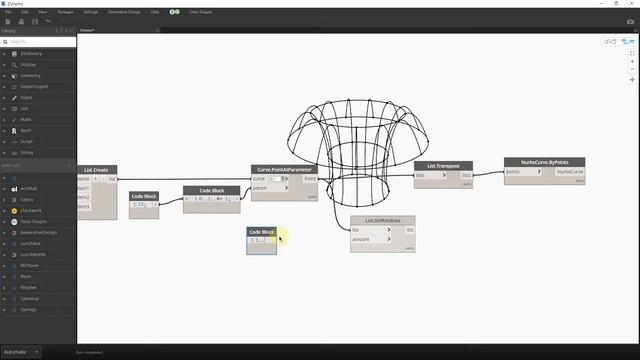The width and height of the screenshot is (640, 360).
Task: Click the library Search input field
Action: click(x=38, y=42)
